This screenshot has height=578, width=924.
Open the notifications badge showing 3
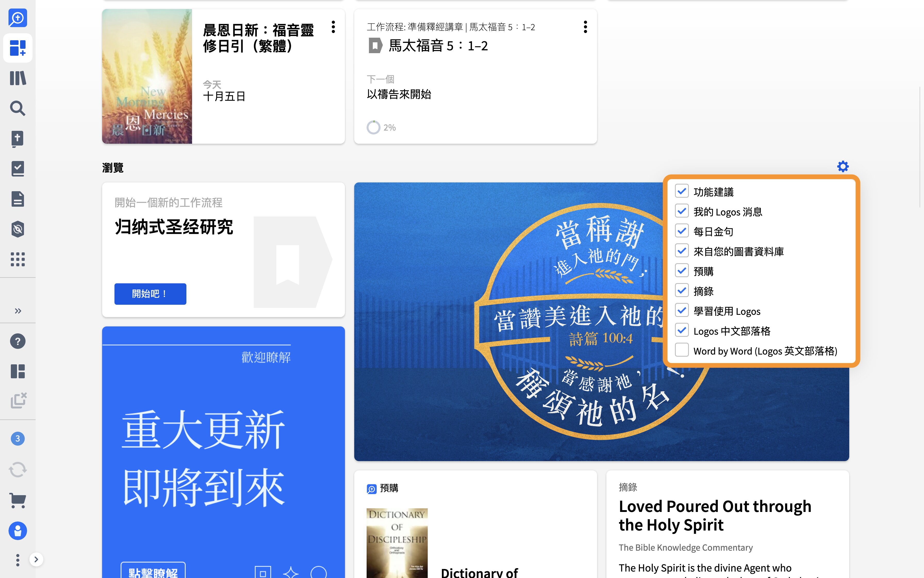click(18, 438)
